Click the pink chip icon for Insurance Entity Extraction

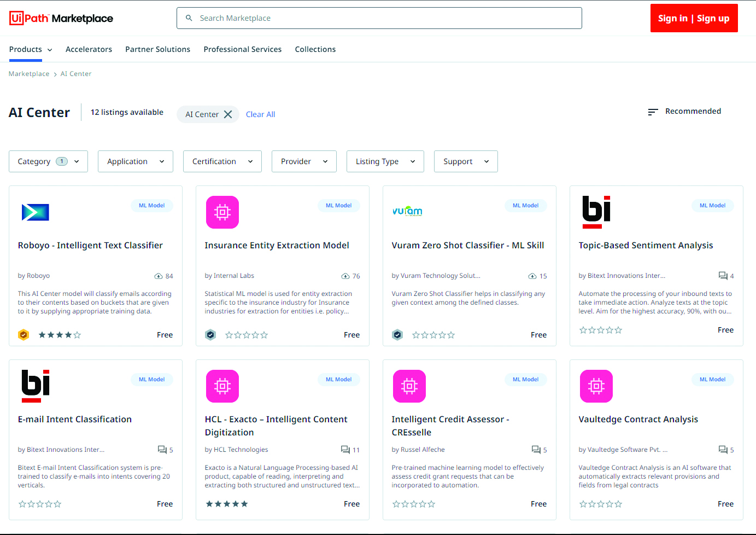point(222,212)
